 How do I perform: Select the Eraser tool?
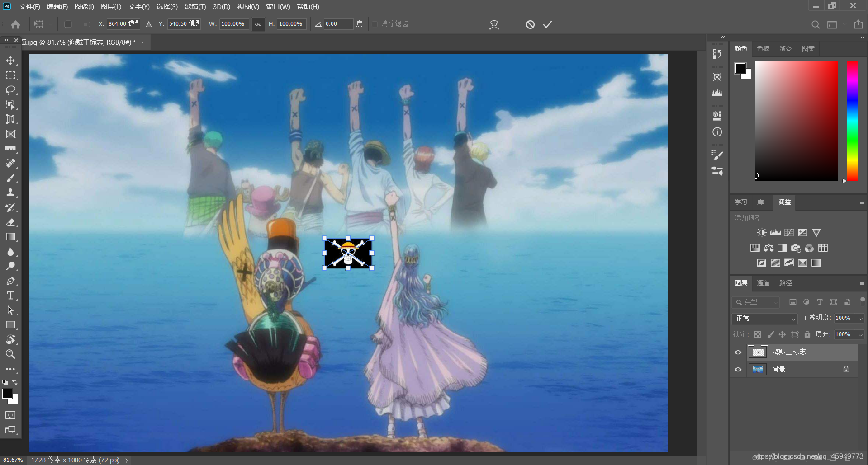point(10,222)
